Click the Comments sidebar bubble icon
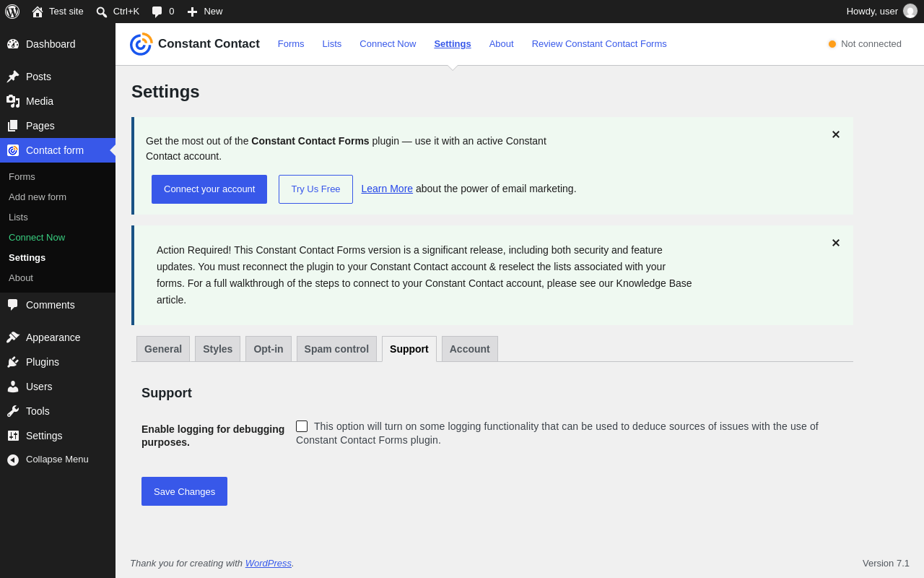 [x=13, y=305]
